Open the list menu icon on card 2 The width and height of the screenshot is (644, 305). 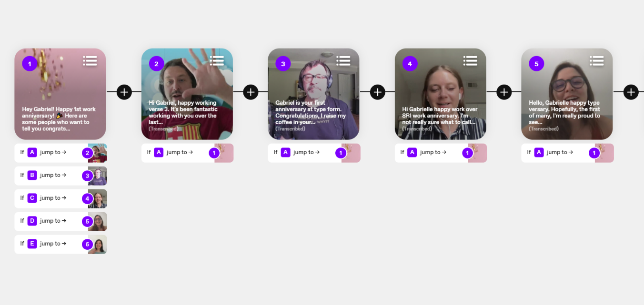217,60
